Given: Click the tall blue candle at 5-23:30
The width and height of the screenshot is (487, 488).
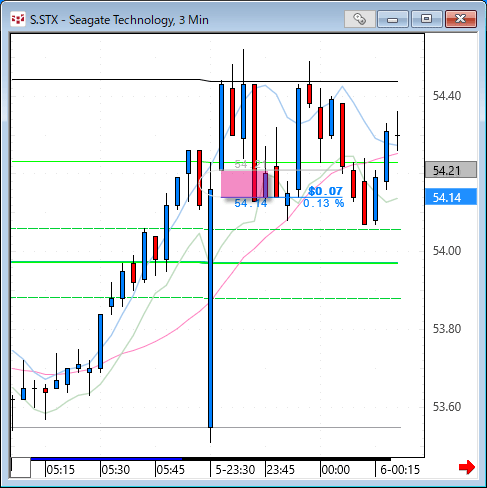Looking at the screenshot, I should 210,308.
